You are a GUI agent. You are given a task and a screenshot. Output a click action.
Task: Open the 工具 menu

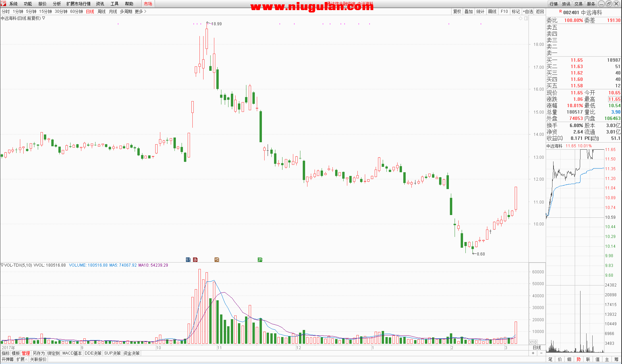coord(115,4)
